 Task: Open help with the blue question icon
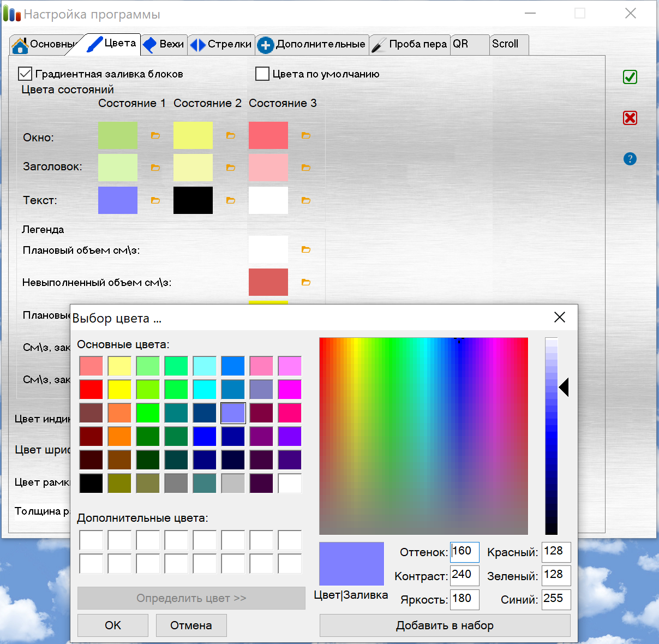click(630, 159)
